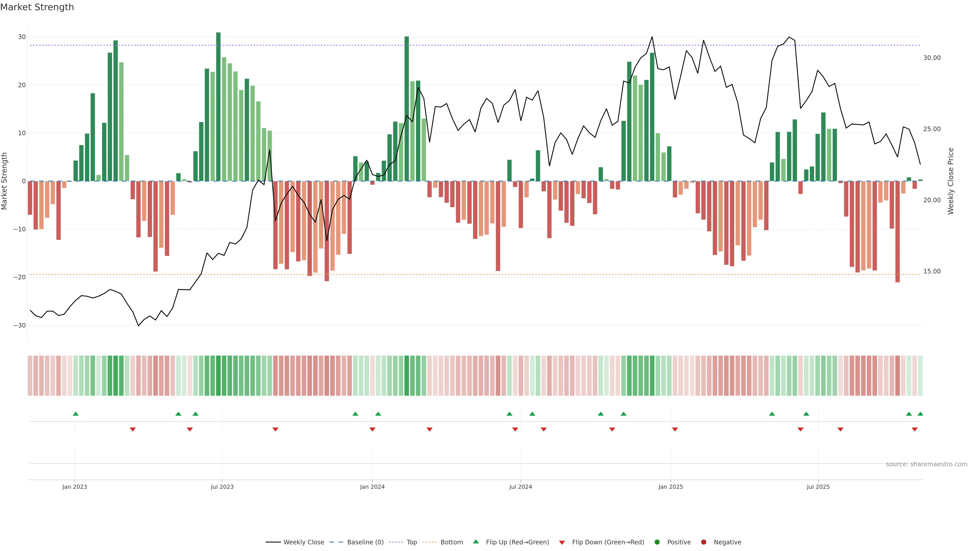
Task: Click Positive green circle legend icon
Action: 657,542
